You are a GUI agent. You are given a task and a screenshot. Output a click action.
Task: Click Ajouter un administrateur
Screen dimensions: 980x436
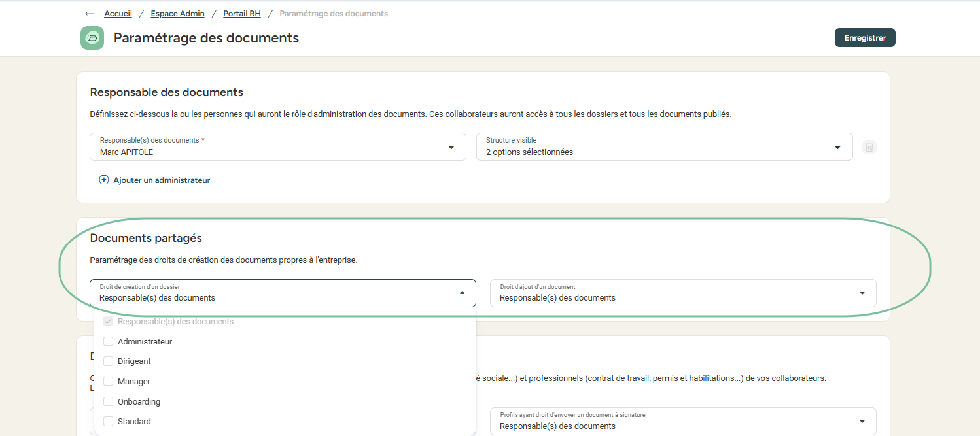161,180
